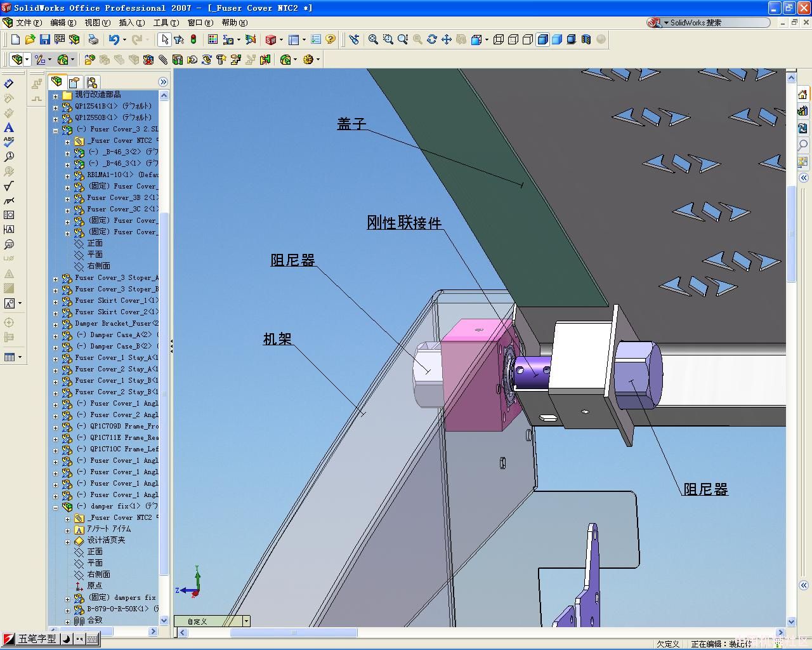The width and height of the screenshot is (812, 650).
Task: Select the Smart Dimension tool in left toolbar
Action: 9,83
